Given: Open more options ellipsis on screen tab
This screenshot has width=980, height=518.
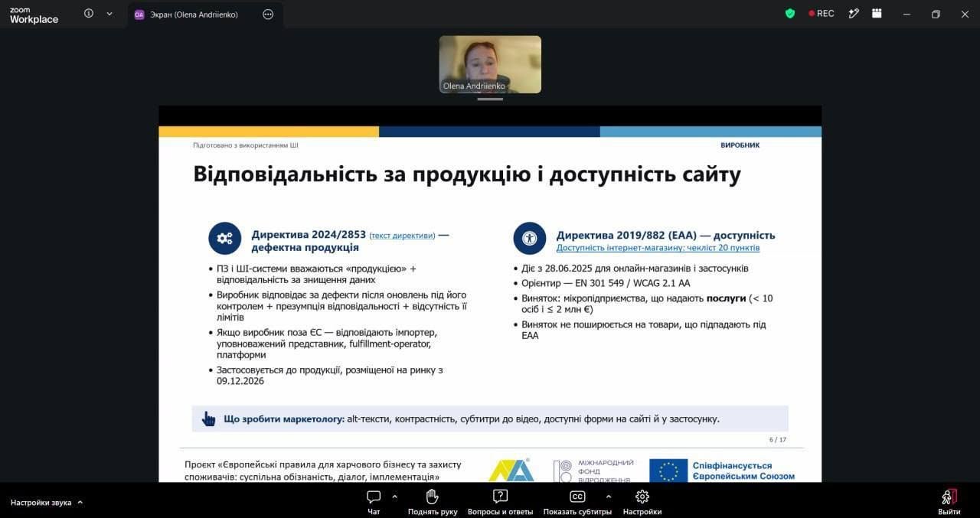Looking at the screenshot, I should coord(268,15).
